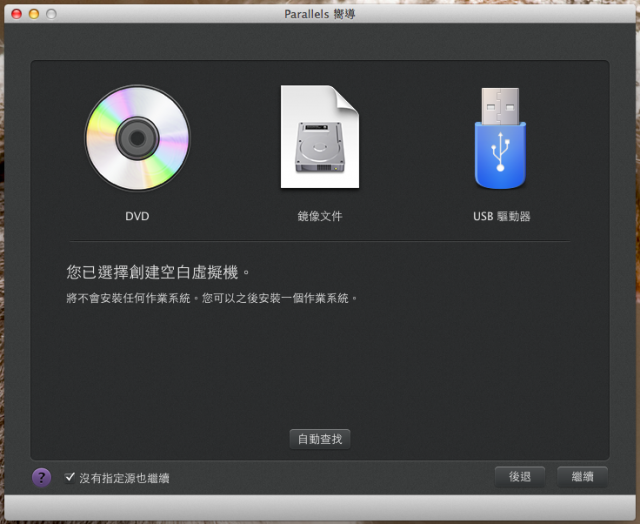Image resolution: width=640 pixels, height=524 pixels.
Task: Go back with the 後退 button
Action: [x=520, y=477]
